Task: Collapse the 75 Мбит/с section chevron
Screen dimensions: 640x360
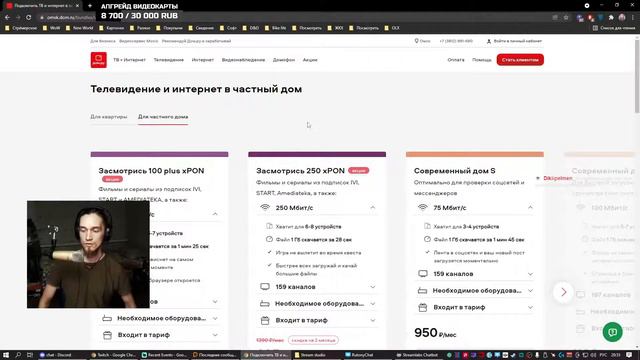Action: point(530,207)
